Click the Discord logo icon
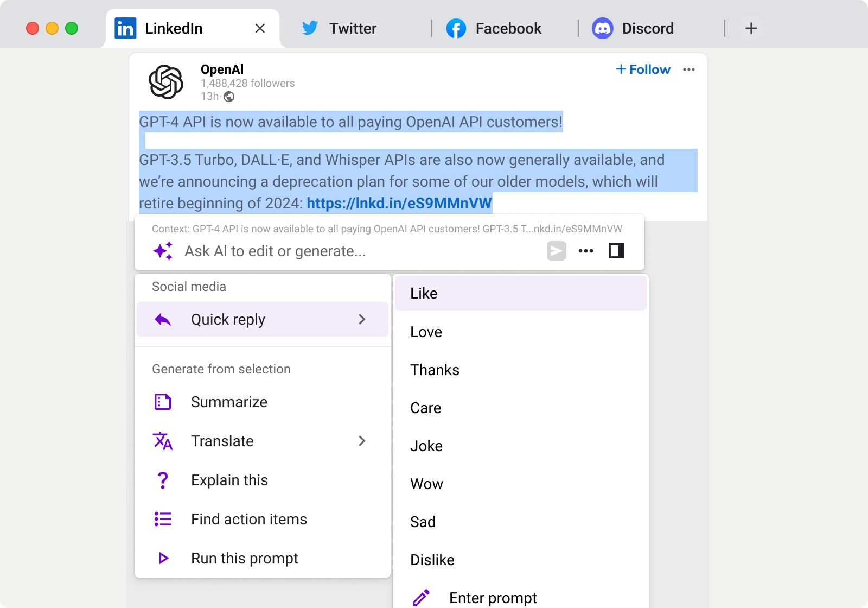Image resolution: width=868 pixels, height=608 pixels. click(x=603, y=28)
